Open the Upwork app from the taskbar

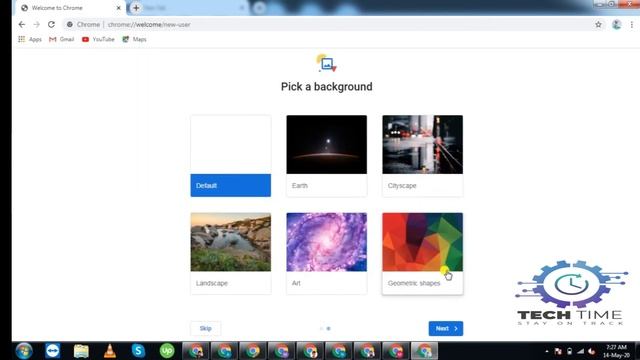point(167,351)
